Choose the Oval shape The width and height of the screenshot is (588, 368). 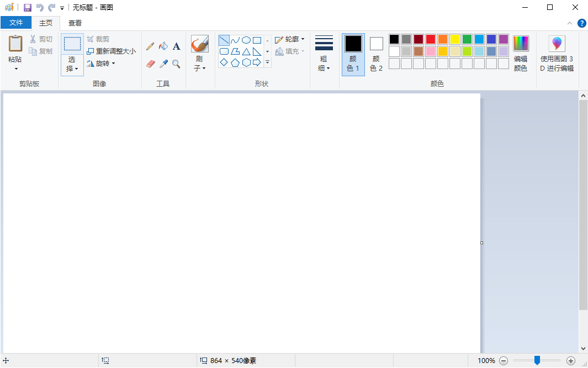246,40
